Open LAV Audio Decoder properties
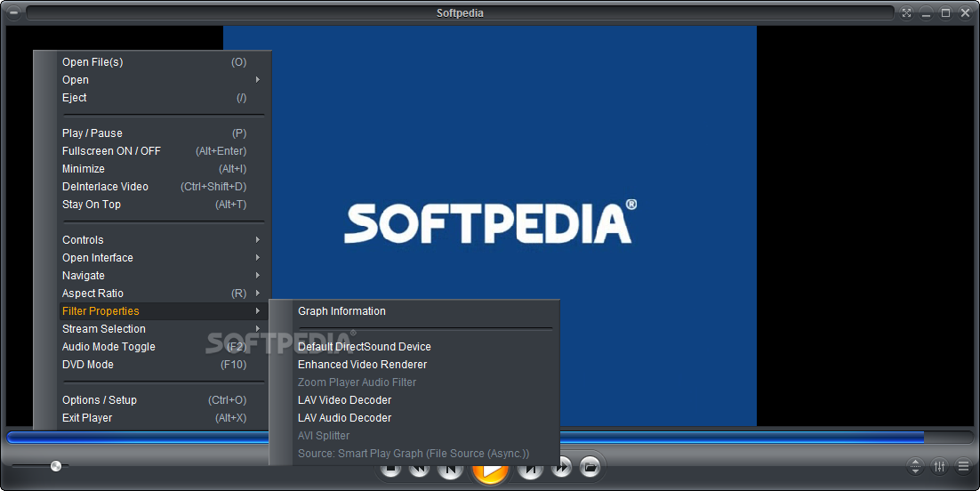The width and height of the screenshot is (980, 491). point(425,418)
